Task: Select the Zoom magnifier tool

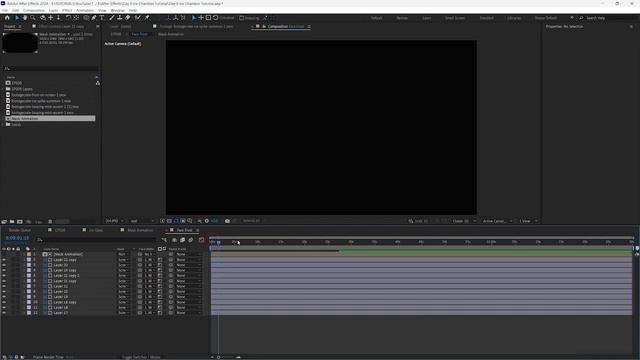Action: pos(33,18)
